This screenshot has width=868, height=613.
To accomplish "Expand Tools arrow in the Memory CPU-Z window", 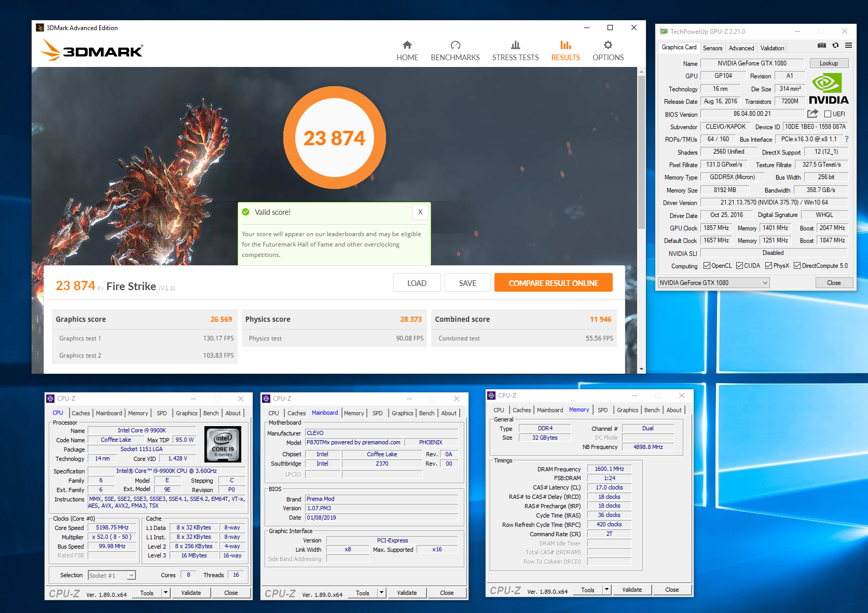I will [x=607, y=590].
